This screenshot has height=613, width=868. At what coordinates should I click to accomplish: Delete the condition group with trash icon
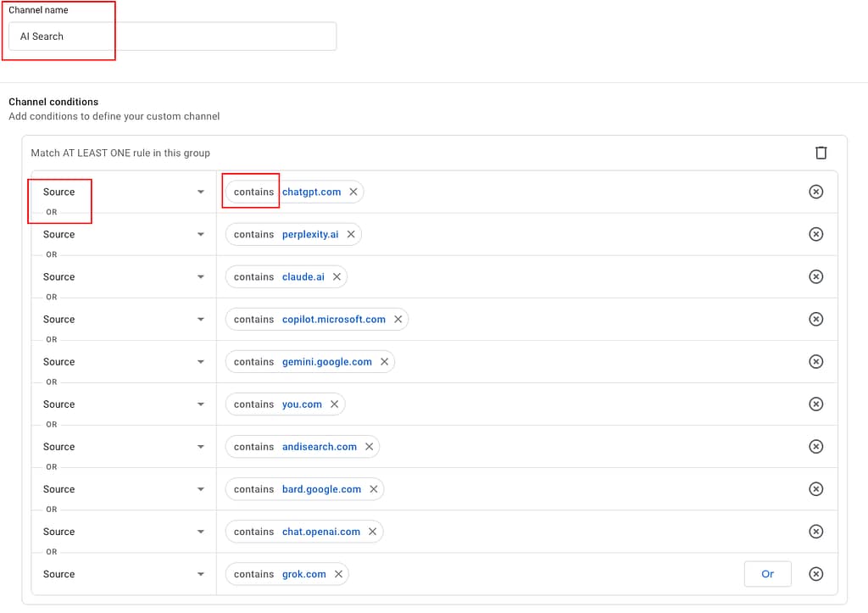[x=821, y=153]
